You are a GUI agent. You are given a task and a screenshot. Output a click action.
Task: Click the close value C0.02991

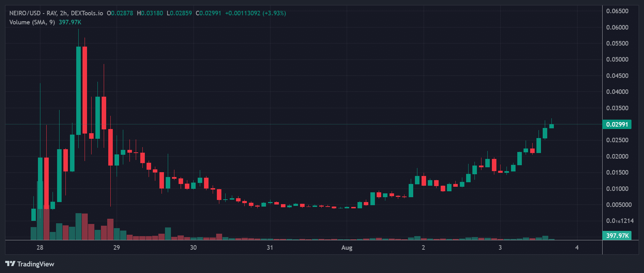[208, 13]
